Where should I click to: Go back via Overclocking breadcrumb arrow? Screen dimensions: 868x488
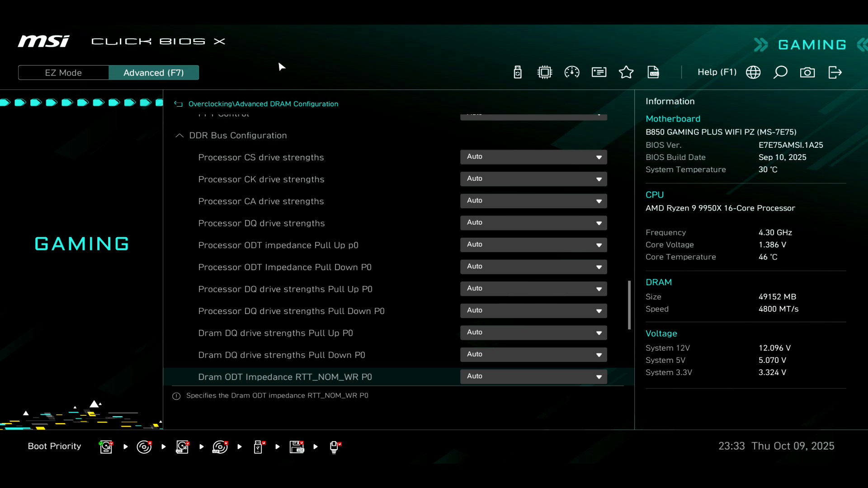click(x=179, y=104)
